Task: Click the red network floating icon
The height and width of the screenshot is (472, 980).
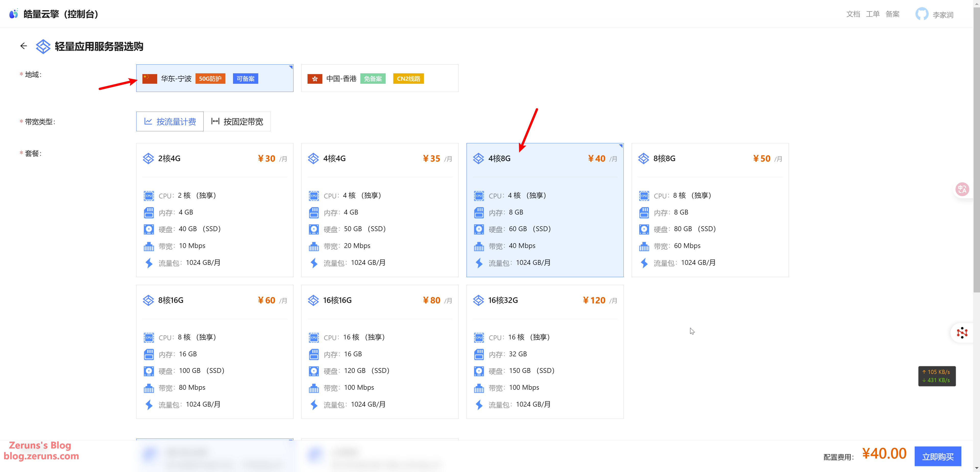Action: (962, 333)
